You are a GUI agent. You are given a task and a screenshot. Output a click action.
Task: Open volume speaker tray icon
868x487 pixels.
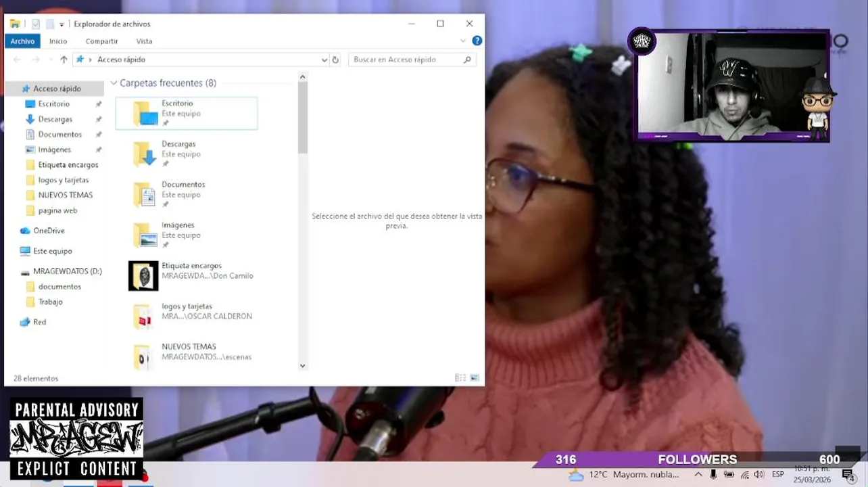click(759, 475)
